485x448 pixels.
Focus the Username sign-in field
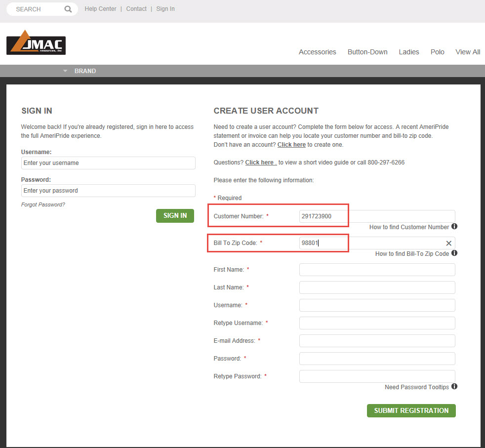click(x=108, y=163)
